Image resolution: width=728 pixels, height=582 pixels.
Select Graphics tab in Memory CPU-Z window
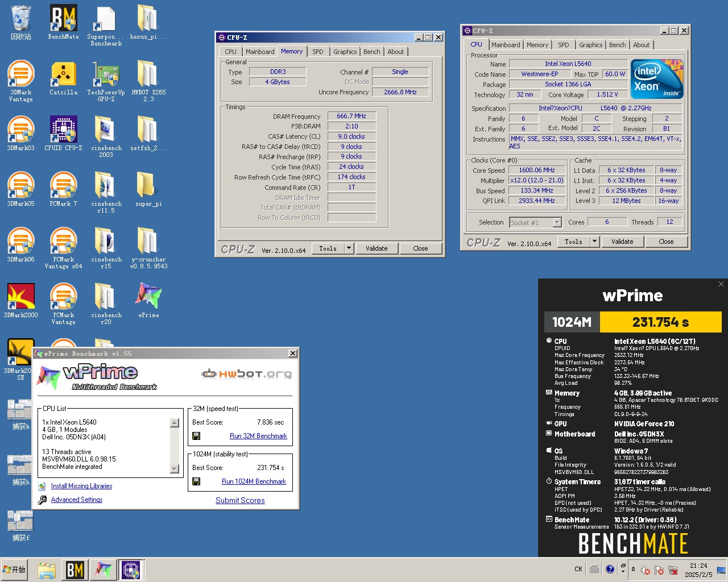(345, 52)
